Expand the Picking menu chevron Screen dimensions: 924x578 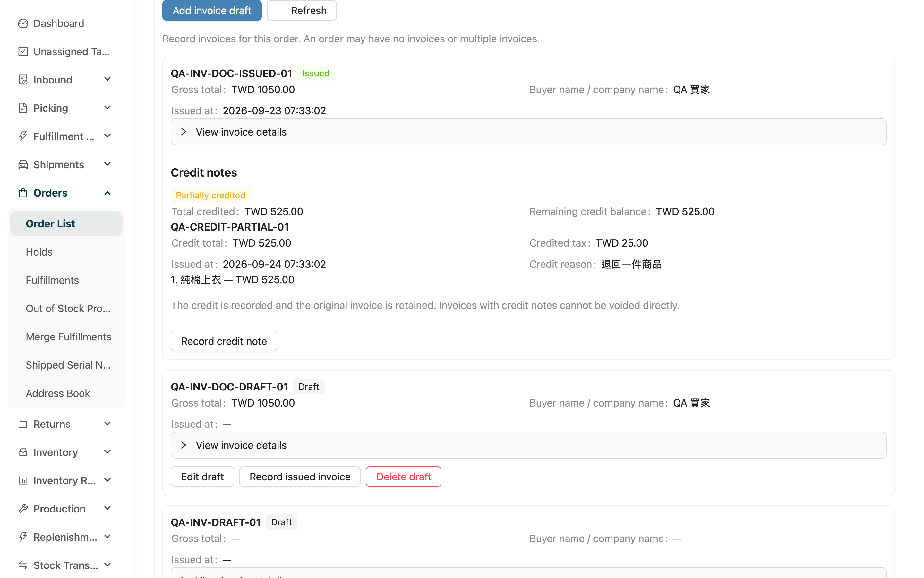[107, 108]
